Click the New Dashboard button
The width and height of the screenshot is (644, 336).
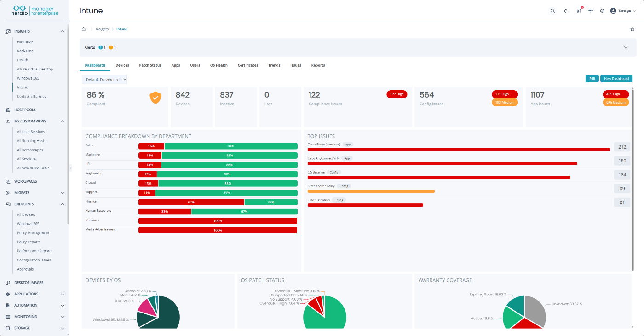616,79
